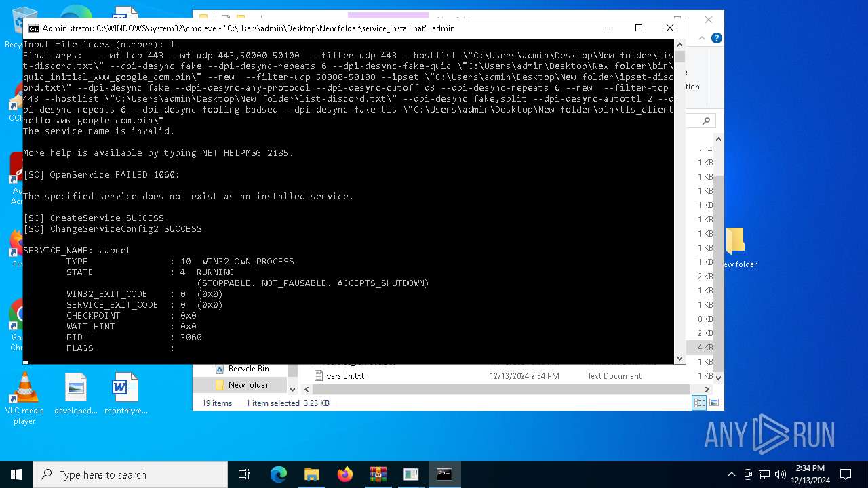This screenshot has height=488, width=868.
Task: Show hidden system tray icons
Action: coord(731,474)
